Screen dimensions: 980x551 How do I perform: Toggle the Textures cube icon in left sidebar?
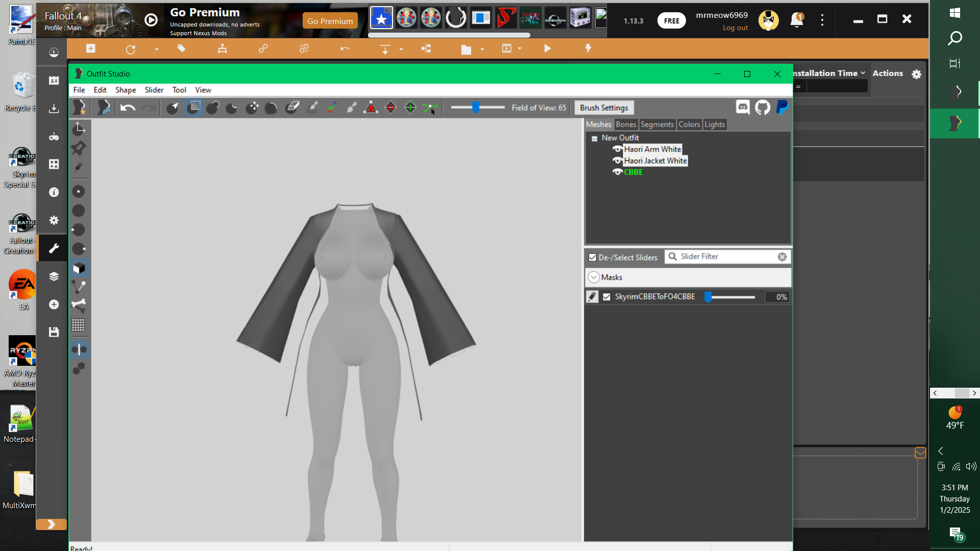point(79,268)
